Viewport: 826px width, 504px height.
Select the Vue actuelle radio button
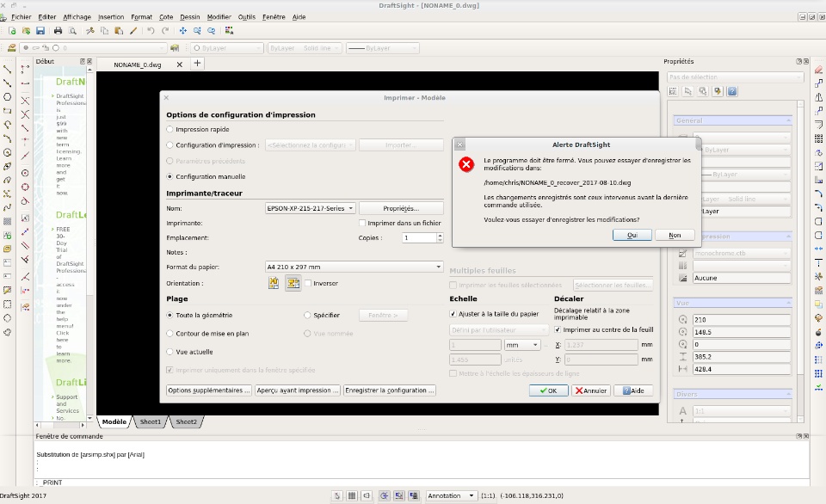click(170, 352)
